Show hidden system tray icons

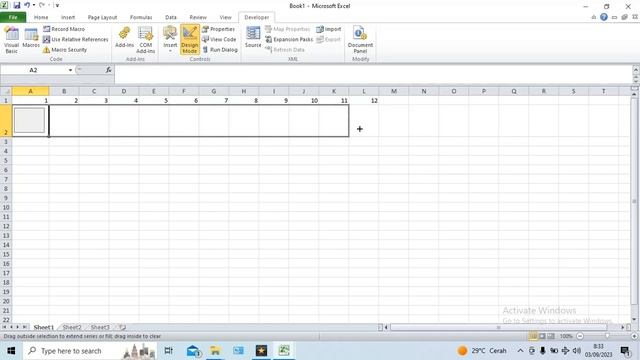[520, 351]
